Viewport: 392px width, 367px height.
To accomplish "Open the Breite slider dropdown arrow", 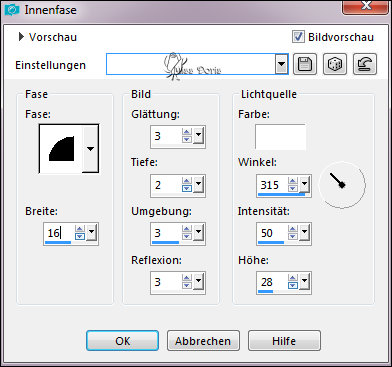I will click(x=92, y=232).
